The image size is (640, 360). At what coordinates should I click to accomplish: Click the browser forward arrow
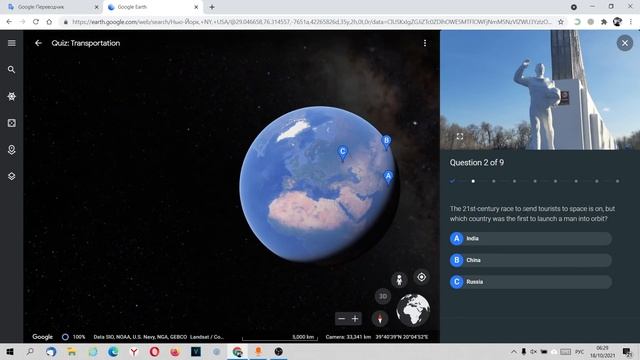22,22
